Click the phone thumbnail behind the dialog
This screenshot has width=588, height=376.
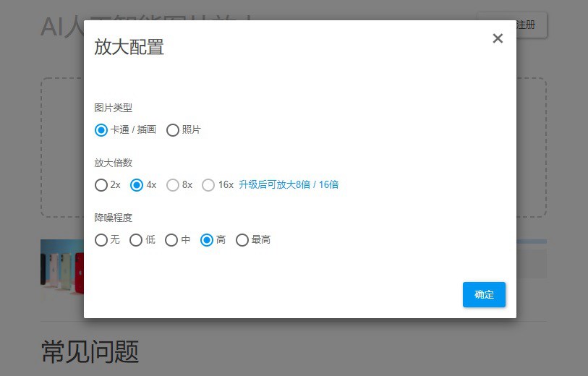62,270
